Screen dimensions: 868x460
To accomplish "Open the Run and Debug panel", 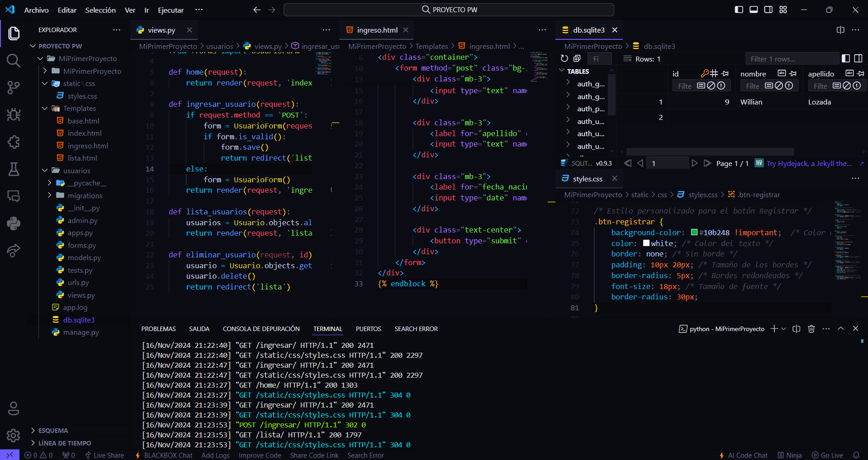I will pos(14,114).
